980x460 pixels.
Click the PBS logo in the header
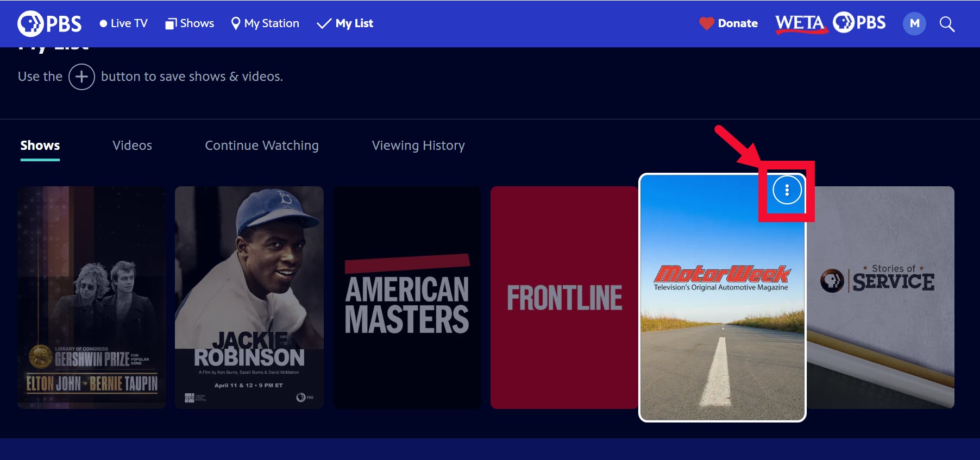click(x=49, y=23)
